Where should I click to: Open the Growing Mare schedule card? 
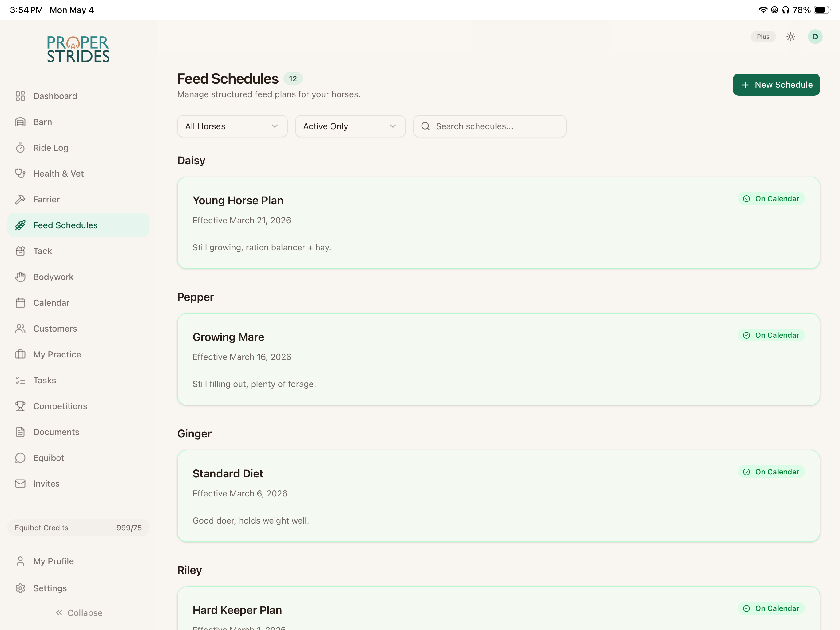click(499, 360)
